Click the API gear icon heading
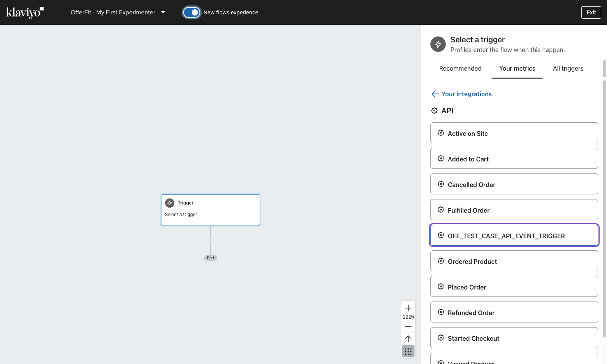Screen dimensions: 607x364 pyautogui.click(x=434, y=111)
